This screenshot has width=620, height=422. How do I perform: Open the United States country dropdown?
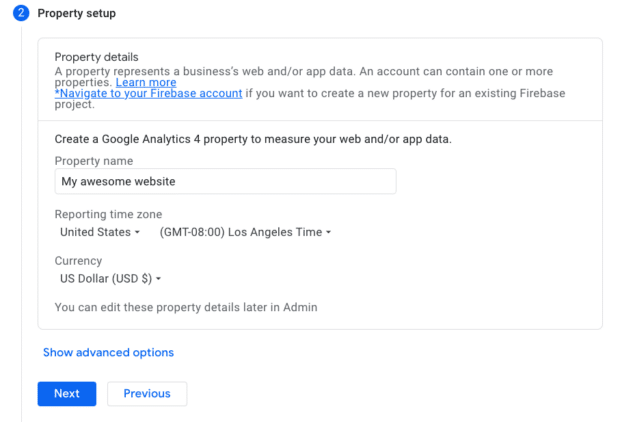pos(100,232)
